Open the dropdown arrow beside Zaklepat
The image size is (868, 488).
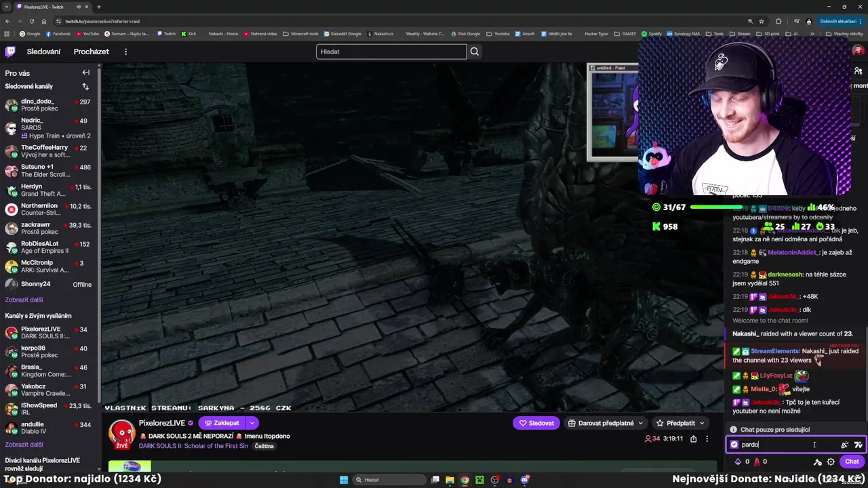pyautogui.click(x=252, y=423)
